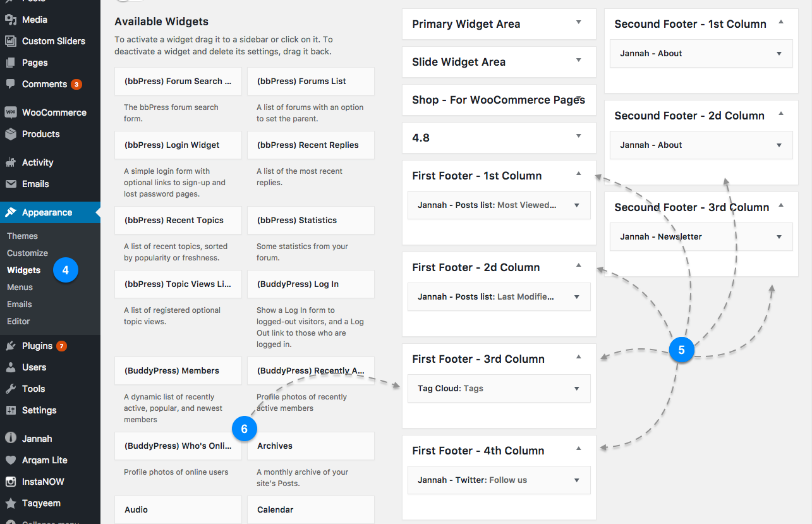
Task: Collapse First Footer - 1st Column
Action: [x=578, y=174]
